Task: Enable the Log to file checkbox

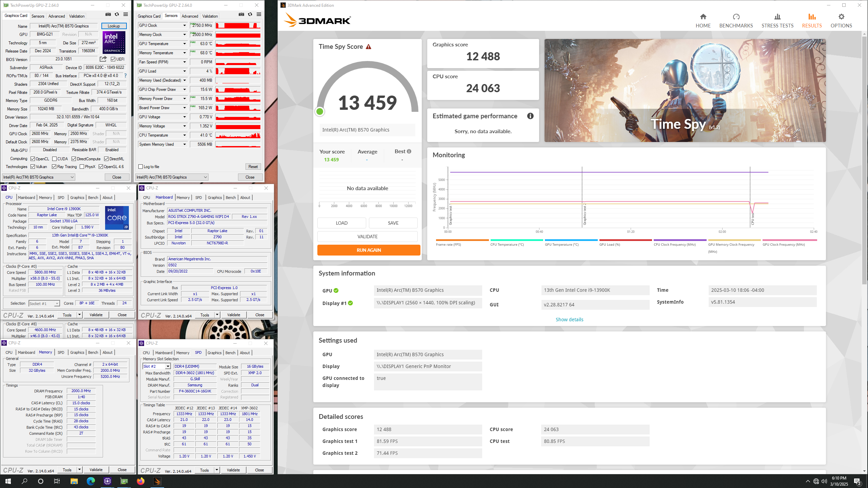Action: click(x=140, y=167)
